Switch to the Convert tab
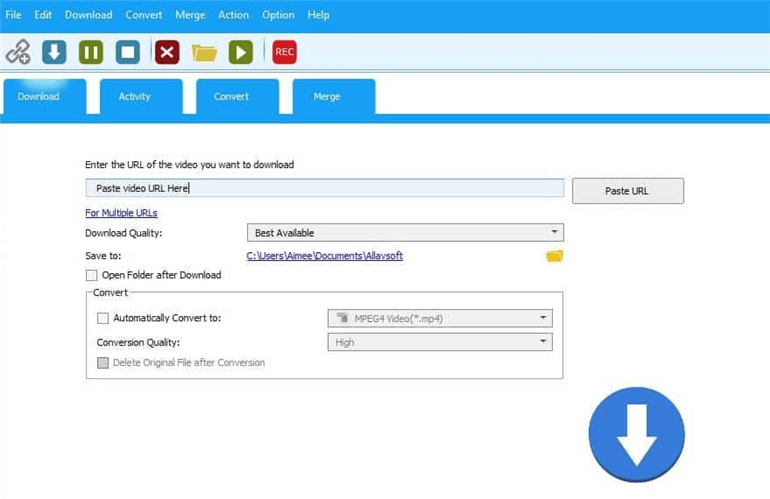This screenshot has width=770, height=499. (x=237, y=97)
